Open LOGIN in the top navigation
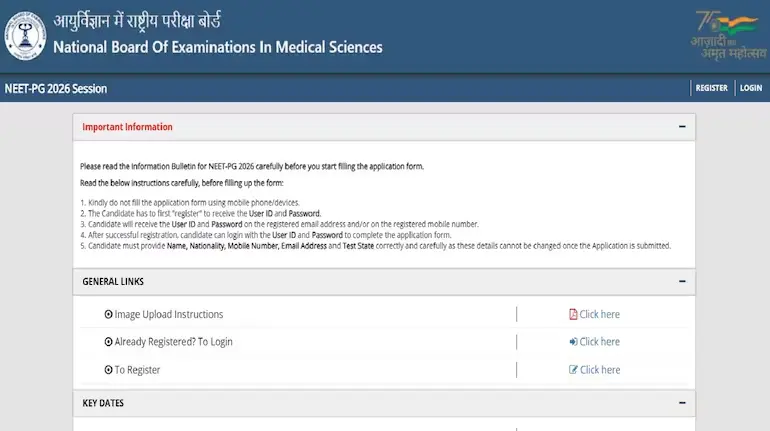 pyautogui.click(x=751, y=88)
